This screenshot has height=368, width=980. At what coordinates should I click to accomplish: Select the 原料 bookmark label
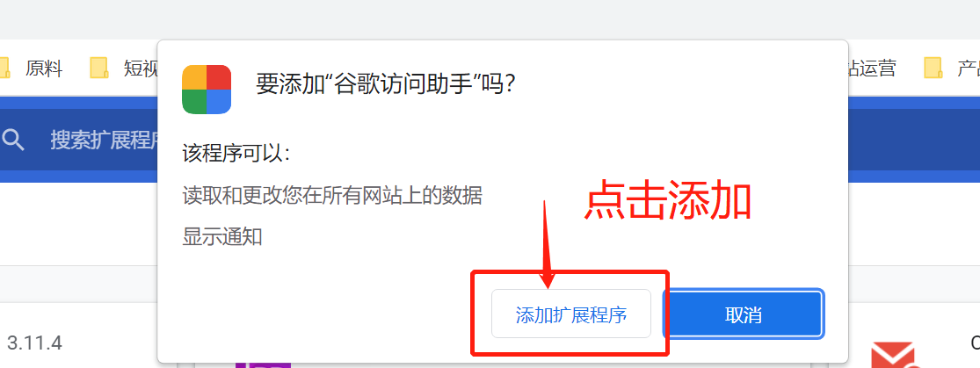[44, 69]
